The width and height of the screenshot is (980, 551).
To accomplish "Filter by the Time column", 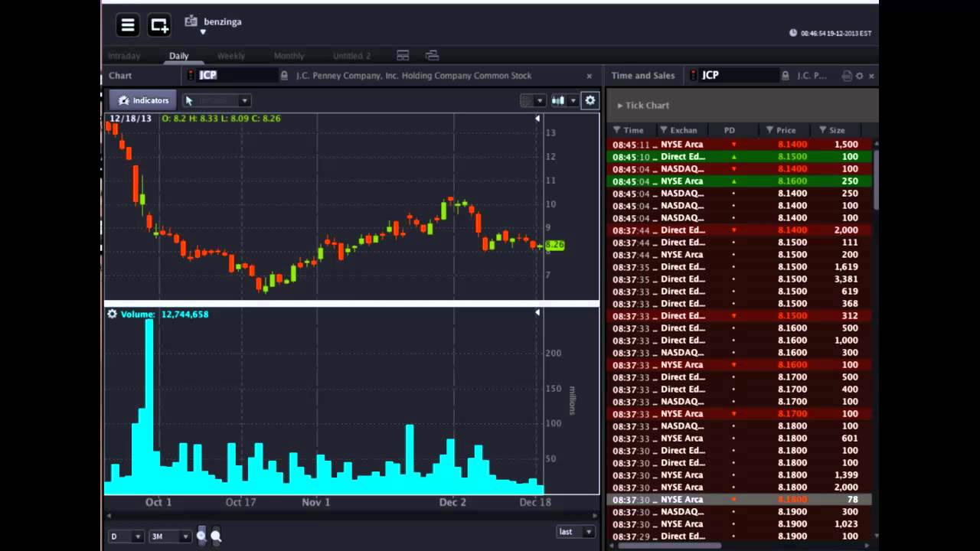I will [617, 130].
